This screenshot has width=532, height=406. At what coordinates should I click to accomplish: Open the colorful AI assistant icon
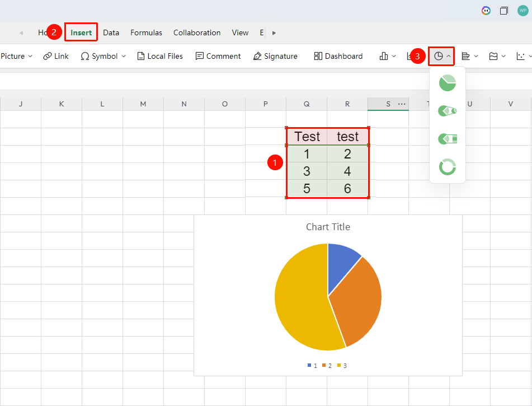[x=486, y=11]
